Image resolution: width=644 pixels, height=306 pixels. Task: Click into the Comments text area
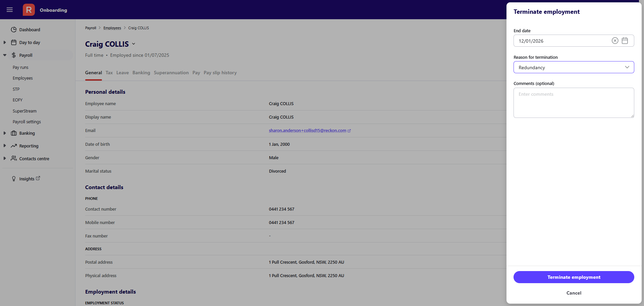point(574,103)
